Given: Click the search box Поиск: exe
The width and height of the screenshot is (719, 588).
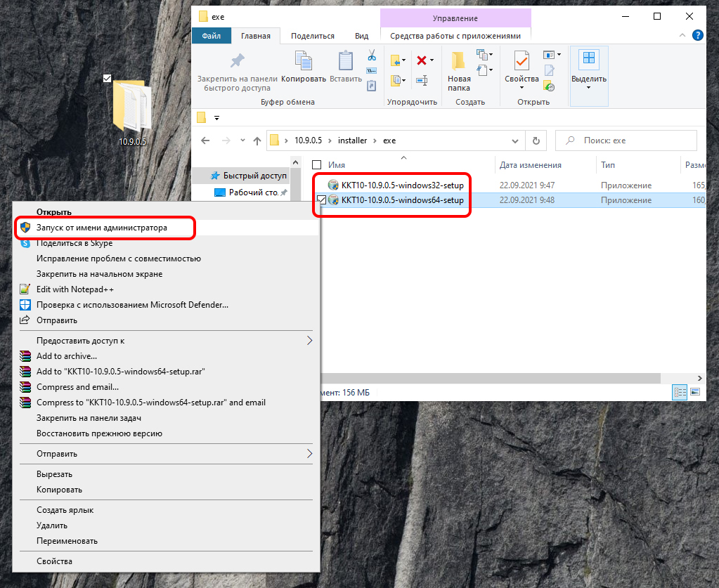Looking at the screenshot, I should point(633,141).
